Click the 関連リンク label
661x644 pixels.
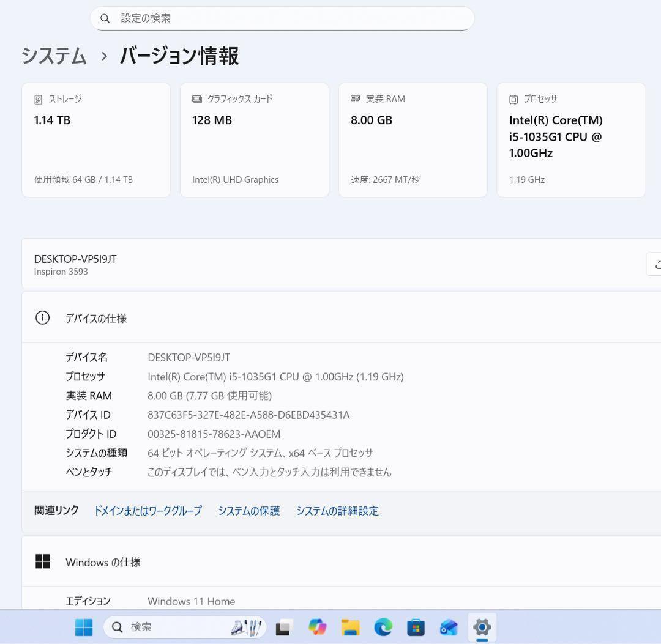[x=56, y=511]
